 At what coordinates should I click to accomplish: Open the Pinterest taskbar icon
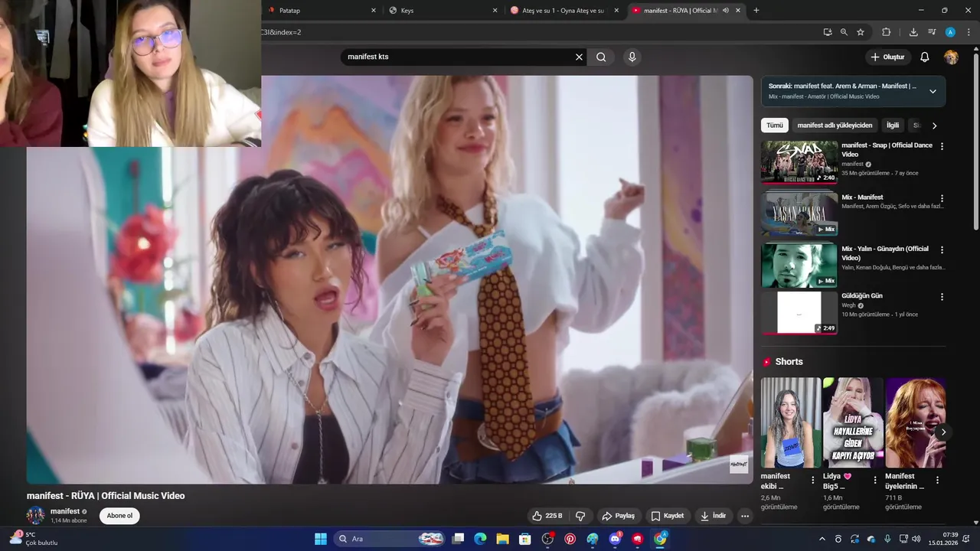[570, 539]
